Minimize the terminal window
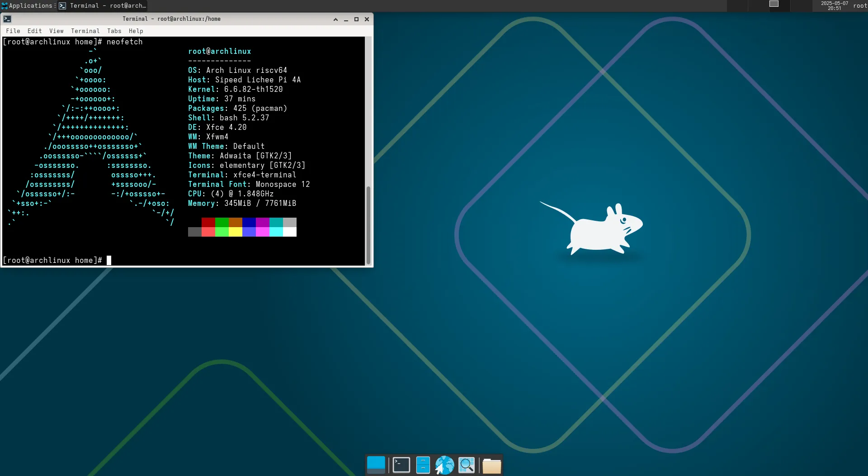Screen dimensions: 868x476 pyautogui.click(x=346, y=19)
